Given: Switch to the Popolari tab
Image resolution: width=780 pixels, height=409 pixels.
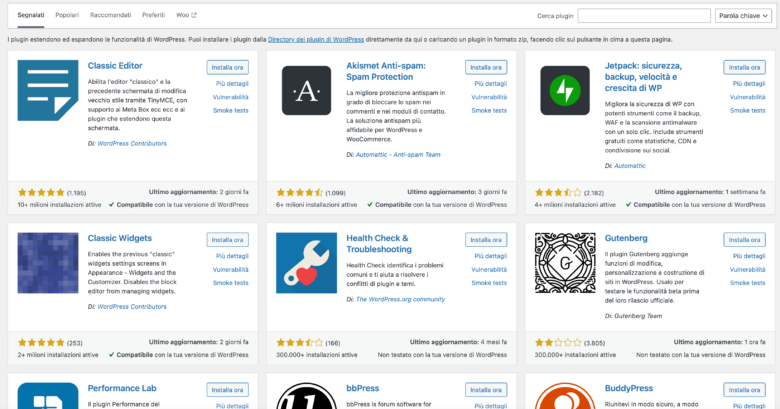Looking at the screenshot, I should pos(67,16).
